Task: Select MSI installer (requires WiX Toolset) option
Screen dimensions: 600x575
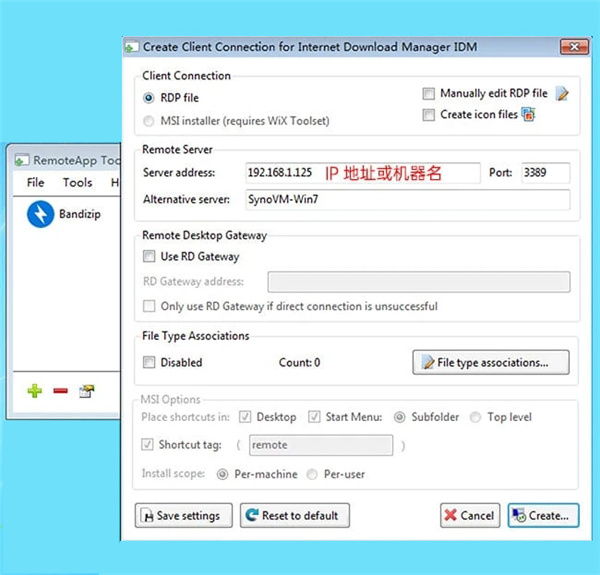Action: click(x=148, y=121)
